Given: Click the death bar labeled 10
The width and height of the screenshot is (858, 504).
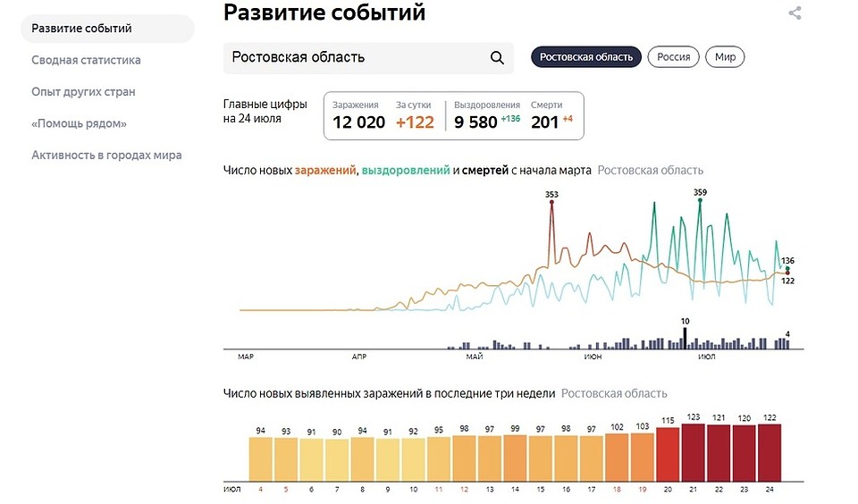Looking at the screenshot, I should 685,338.
